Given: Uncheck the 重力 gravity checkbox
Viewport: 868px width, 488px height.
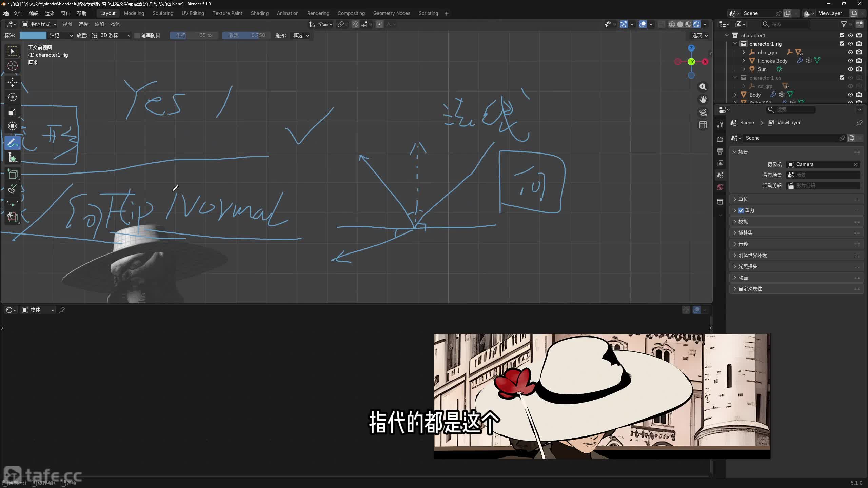Looking at the screenshot, I should pos(741,210).
